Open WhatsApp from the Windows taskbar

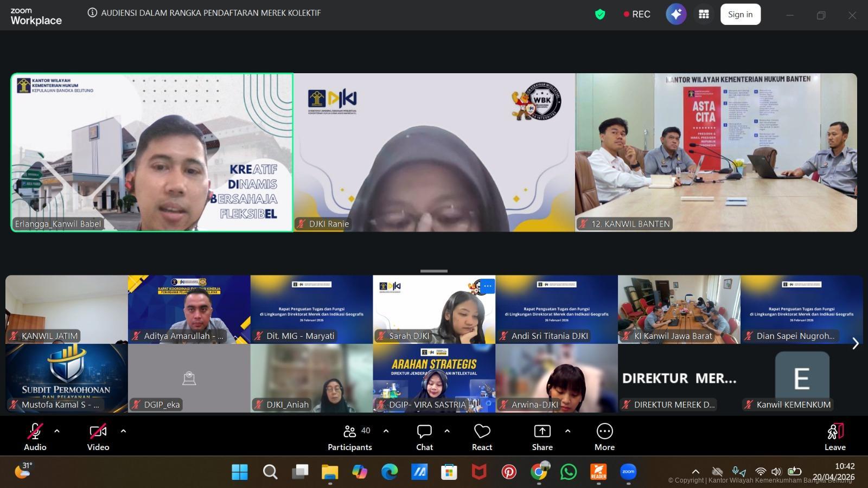click(569, 472)
